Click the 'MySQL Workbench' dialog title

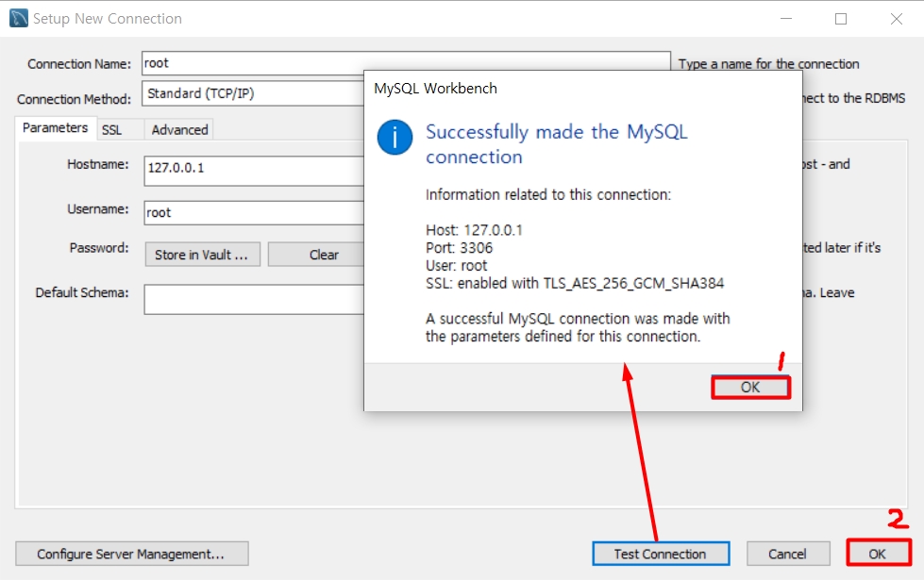coord(435,89)
